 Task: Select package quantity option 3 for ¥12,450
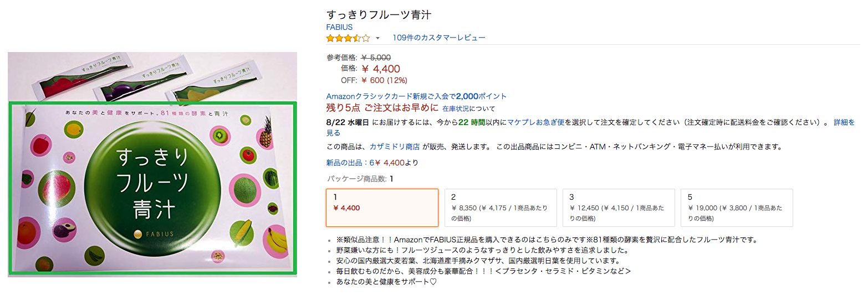(x=619, y=208)
